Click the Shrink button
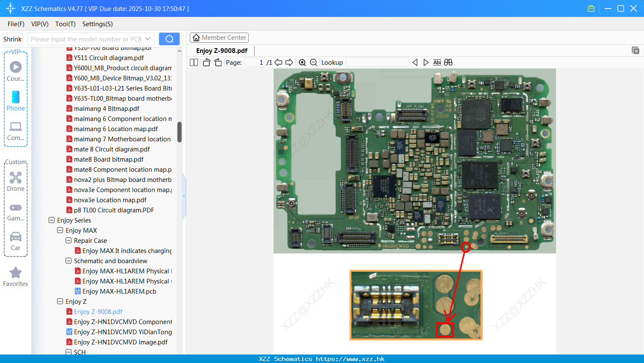 point(12,39)
